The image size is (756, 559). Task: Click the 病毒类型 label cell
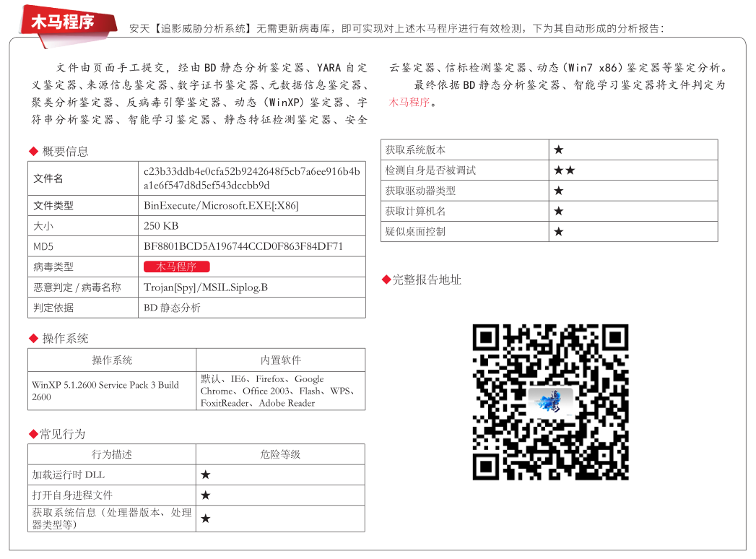pyautogui.click(x=83, y=266)
